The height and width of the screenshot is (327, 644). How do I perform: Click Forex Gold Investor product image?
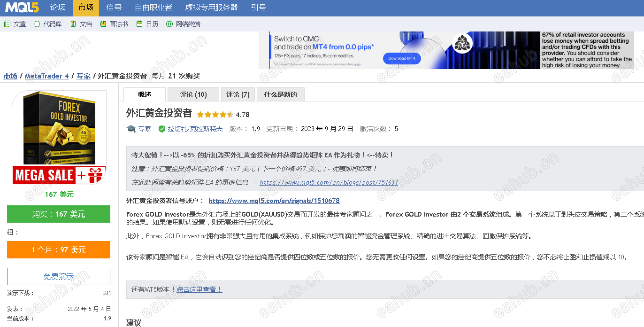59,127
